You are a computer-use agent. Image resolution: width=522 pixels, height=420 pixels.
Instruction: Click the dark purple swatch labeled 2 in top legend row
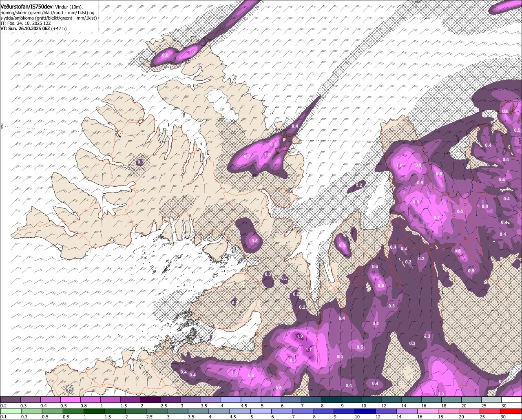tap(151, 400)
